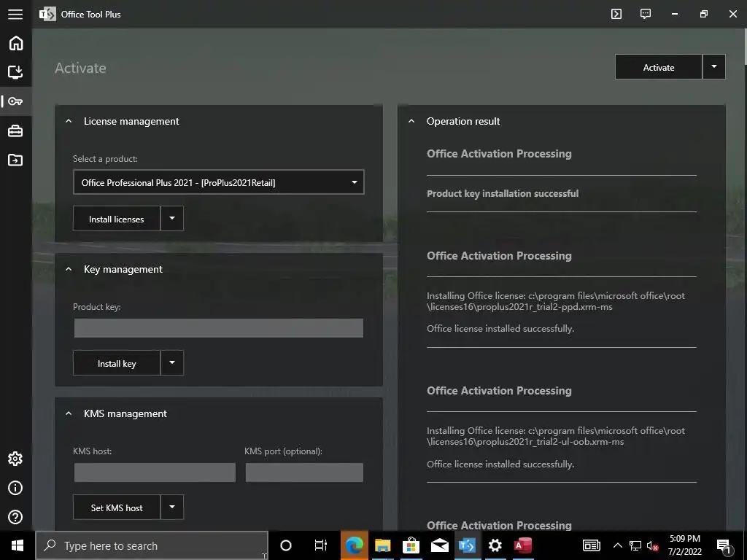Click the Office Tool Plus logo
The height and width of the screenshot is (560, 747).
pyautogui.click(x=47, y=15)
